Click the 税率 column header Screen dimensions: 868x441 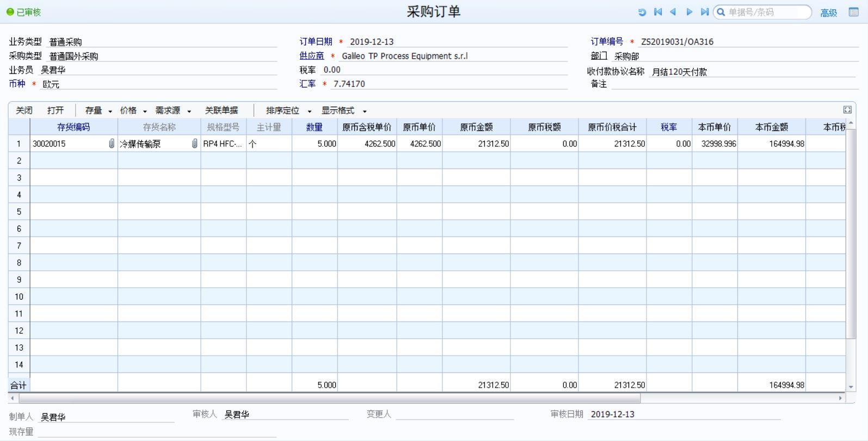(669, 127)
